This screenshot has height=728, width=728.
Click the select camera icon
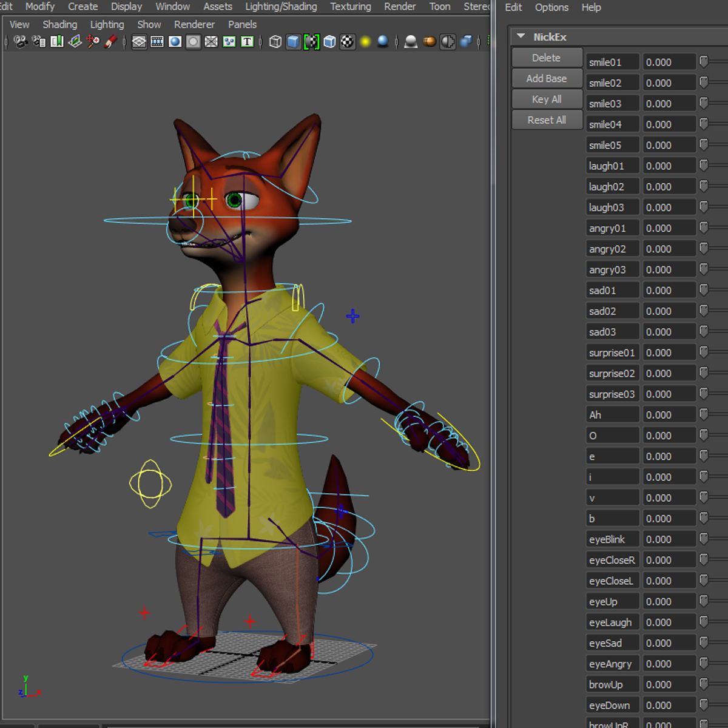20,41
